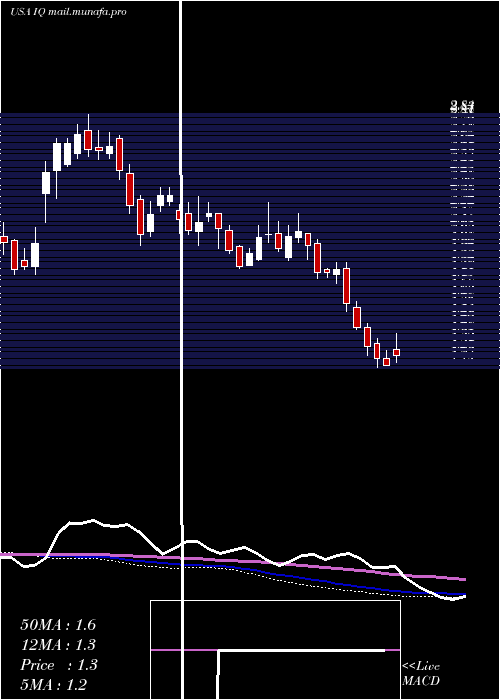
Task: Select the '5MA : 1.2' readout
Action: 54,685
